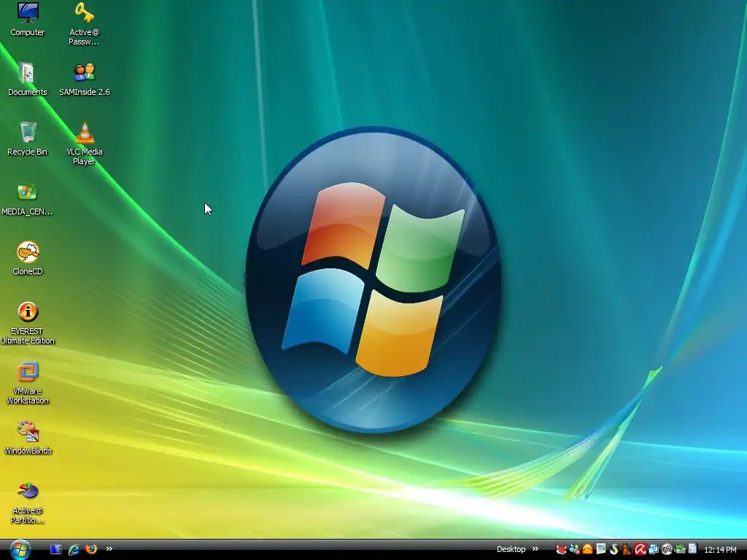Expand the Desktop toolbar chevron
This screenshot has height=560, width=747.
[535, 549]
